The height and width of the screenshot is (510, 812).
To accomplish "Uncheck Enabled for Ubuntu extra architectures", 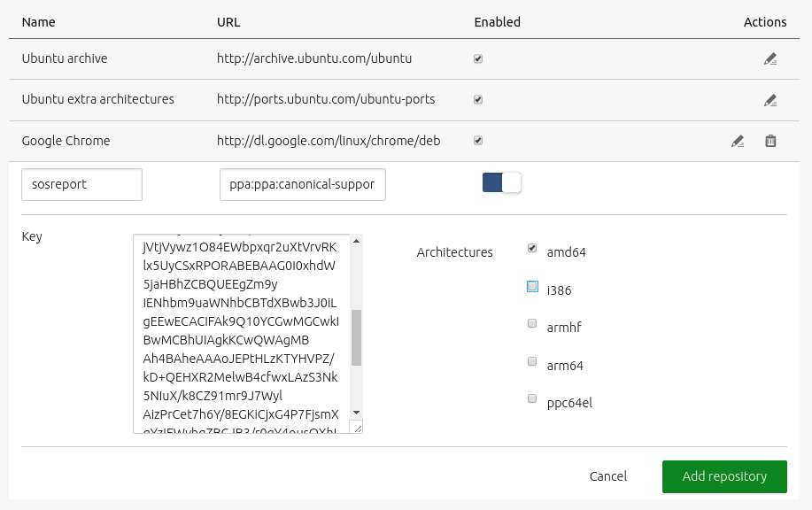I will coord(478,100).
